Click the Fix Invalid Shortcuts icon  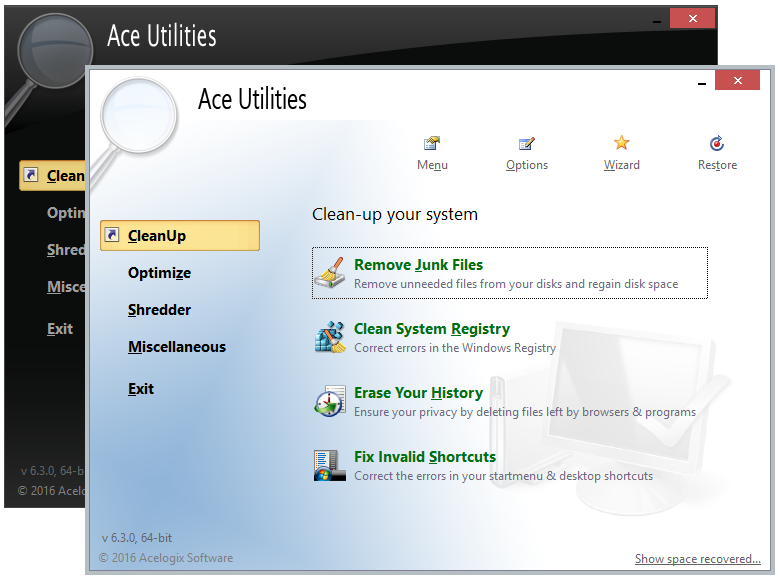330,465
